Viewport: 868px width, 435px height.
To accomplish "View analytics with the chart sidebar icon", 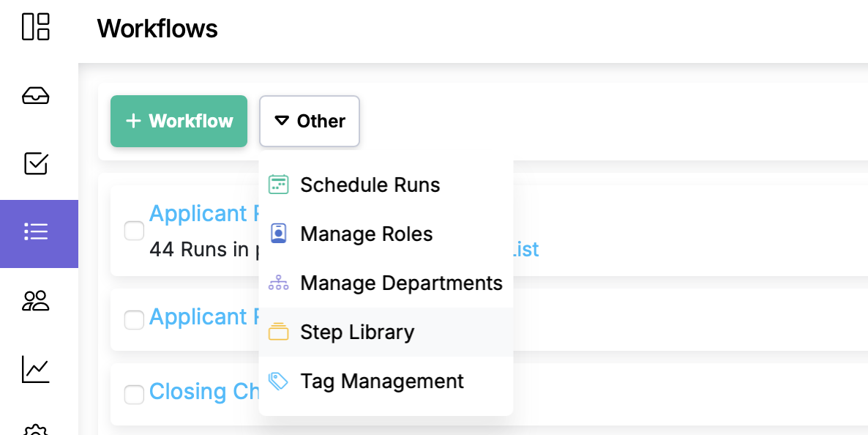I will coord(35,371).
